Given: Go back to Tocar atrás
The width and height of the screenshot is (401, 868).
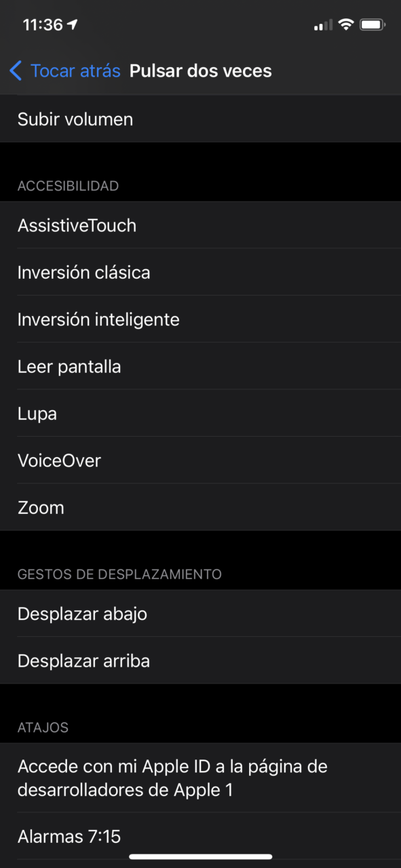Looking at the screenshot, I should 65,71.
